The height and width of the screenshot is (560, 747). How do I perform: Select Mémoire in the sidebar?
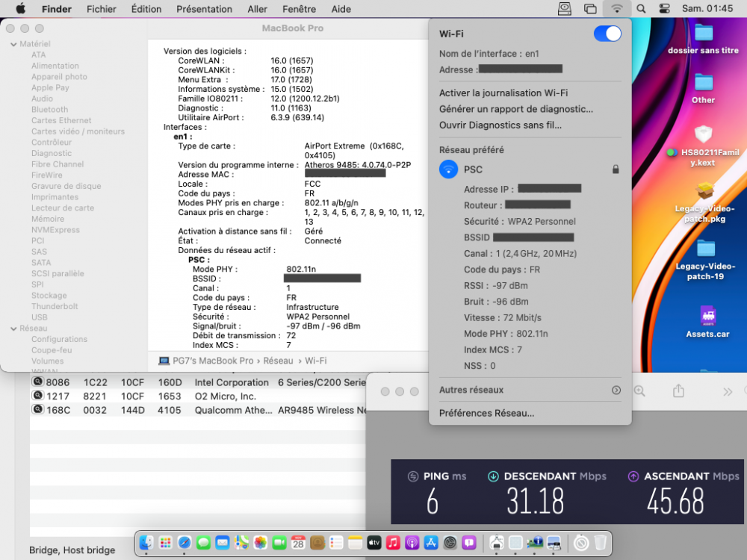point(48,219)
